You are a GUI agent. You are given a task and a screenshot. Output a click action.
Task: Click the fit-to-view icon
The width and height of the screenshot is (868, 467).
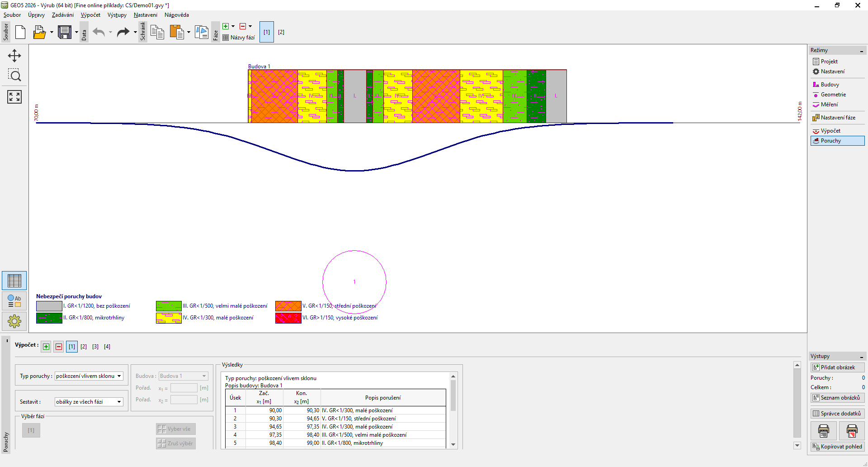pos(14,96)
